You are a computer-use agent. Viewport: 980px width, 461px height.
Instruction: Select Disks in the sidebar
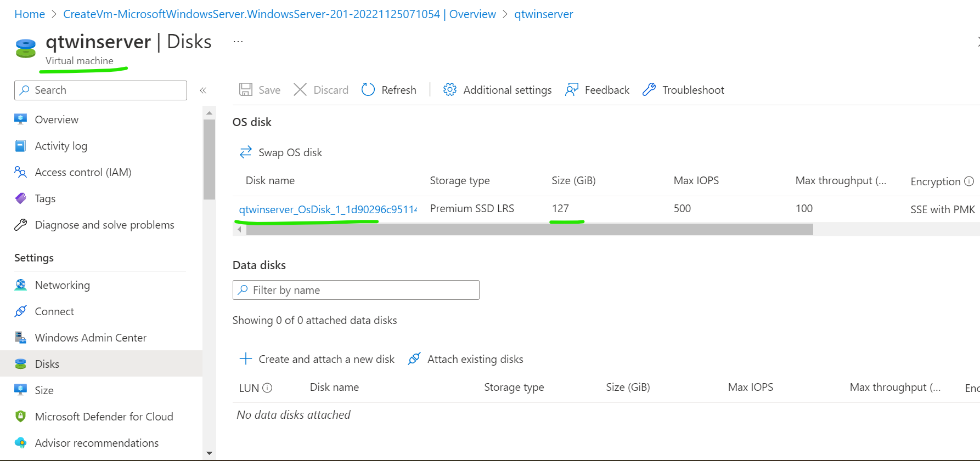coord(101,364)
